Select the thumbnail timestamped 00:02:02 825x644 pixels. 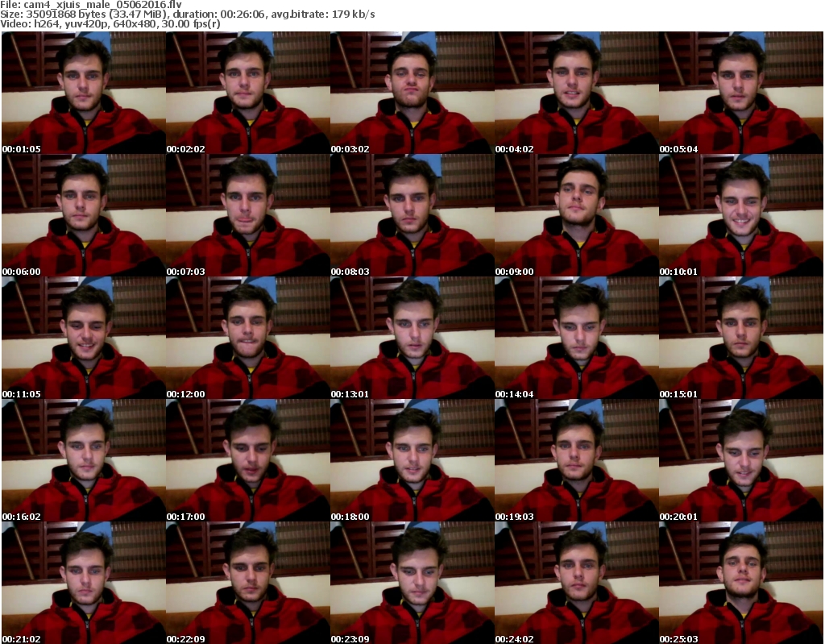pos(248,93)
